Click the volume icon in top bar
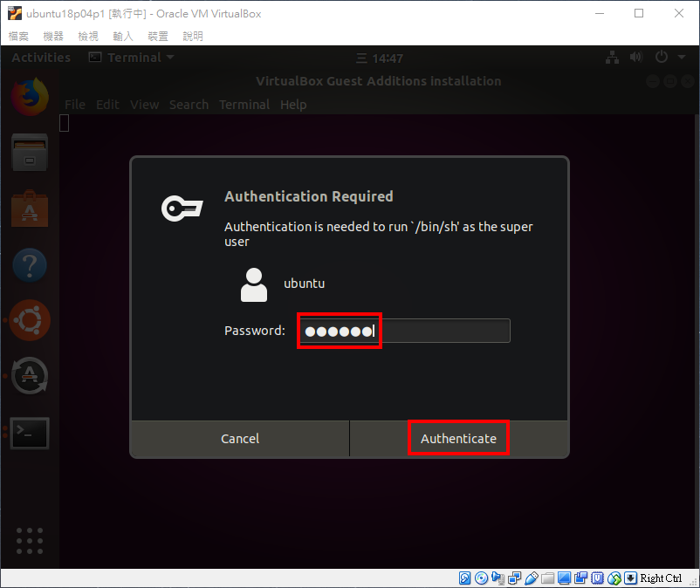Viewport: 700px width, 588px height. (636, 57)
